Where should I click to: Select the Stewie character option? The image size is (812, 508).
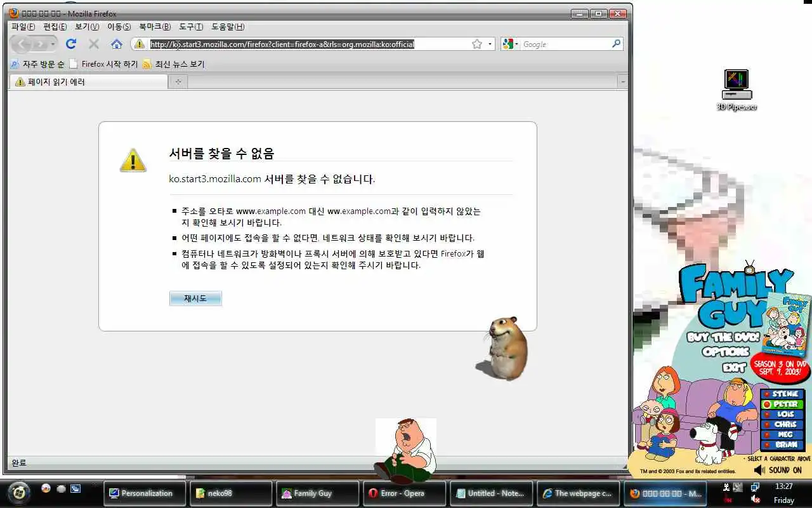pyautogui.click(x=782, y=394)
